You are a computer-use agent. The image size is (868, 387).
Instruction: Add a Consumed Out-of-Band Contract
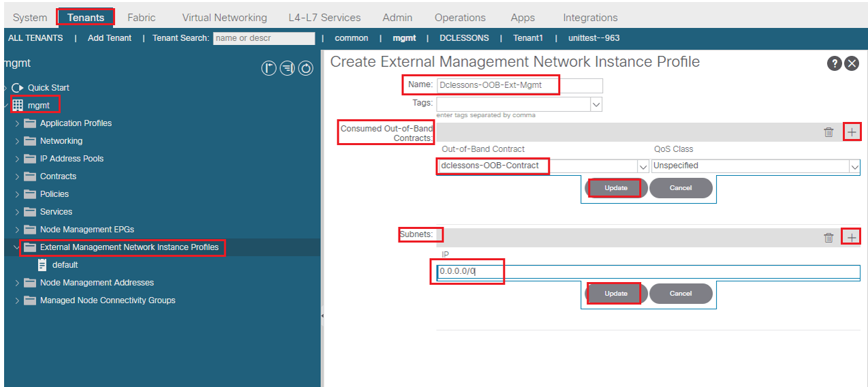pyautogui.click(x=852, y=132)
